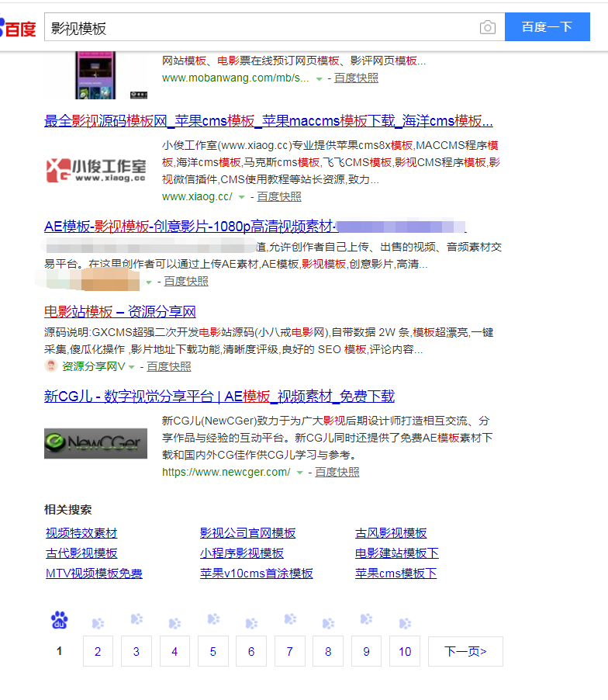Click the blue Baidu paw above page 1

click(x=60, y=620)
